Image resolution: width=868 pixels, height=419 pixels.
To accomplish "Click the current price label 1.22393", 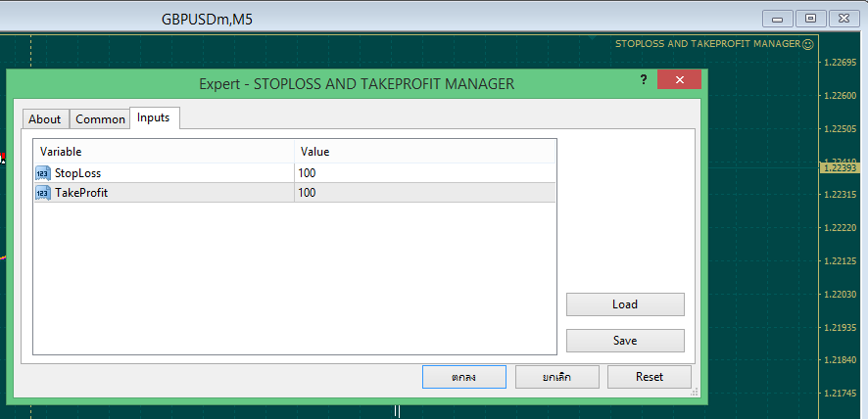I will pos(841,167).
